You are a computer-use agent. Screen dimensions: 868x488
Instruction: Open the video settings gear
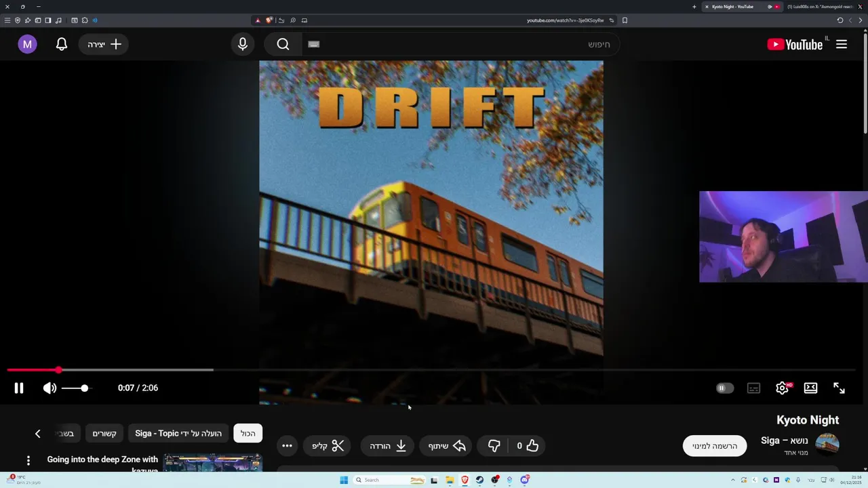point(783,388)
